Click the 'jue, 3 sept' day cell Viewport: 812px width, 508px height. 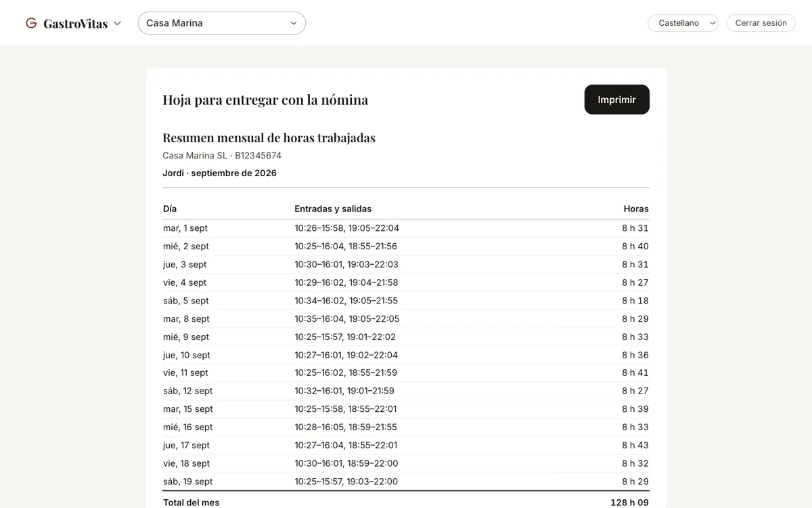click(x=185, y=265)
